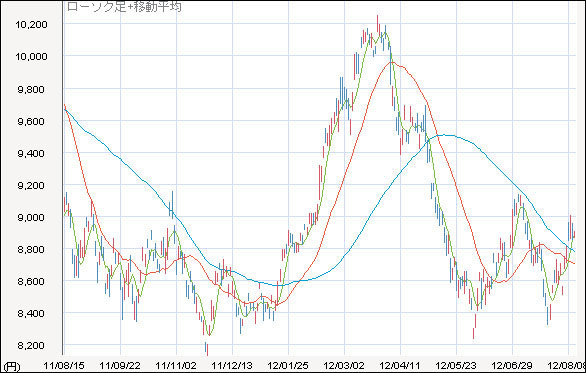Select the 11/09/22 date marker
Viewport: 586px width, 373px height.
pos(120,365)
